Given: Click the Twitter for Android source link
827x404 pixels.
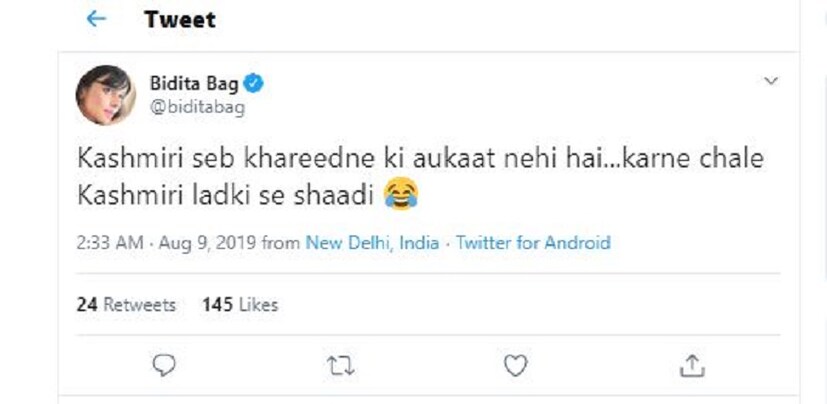Looking at the screenshot, I should pos(533,243).
